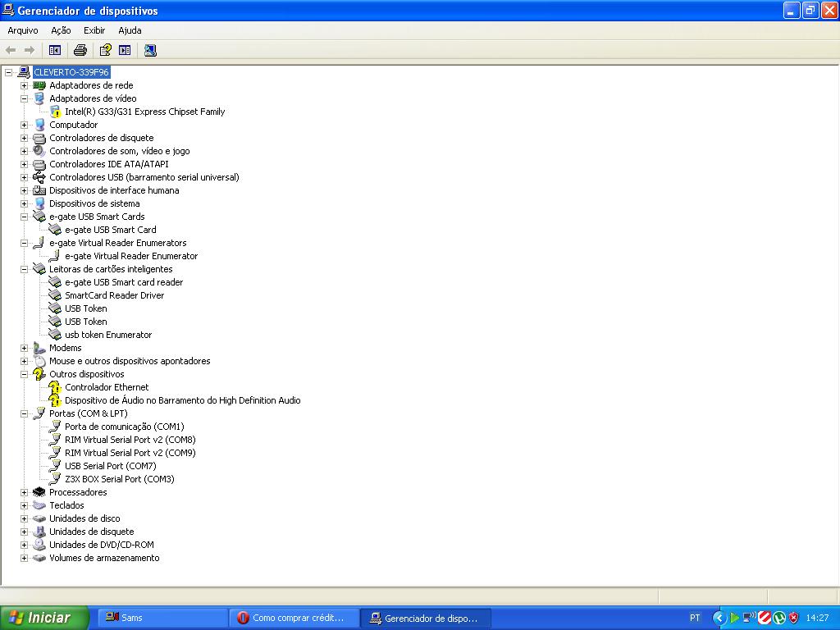Open the Arquivo menu

pyautogui.click(x=23, y=30)
